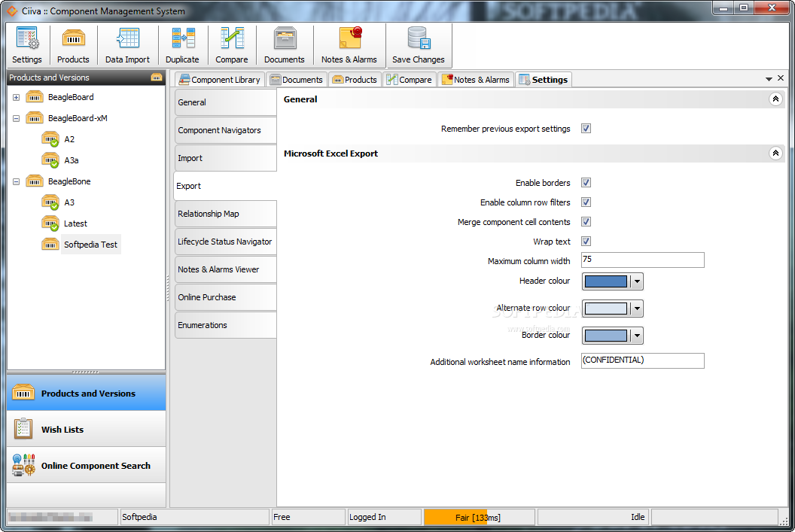Open the Header colour dropdown arrow
The image size is (795, 532).
tap(638, 281)
